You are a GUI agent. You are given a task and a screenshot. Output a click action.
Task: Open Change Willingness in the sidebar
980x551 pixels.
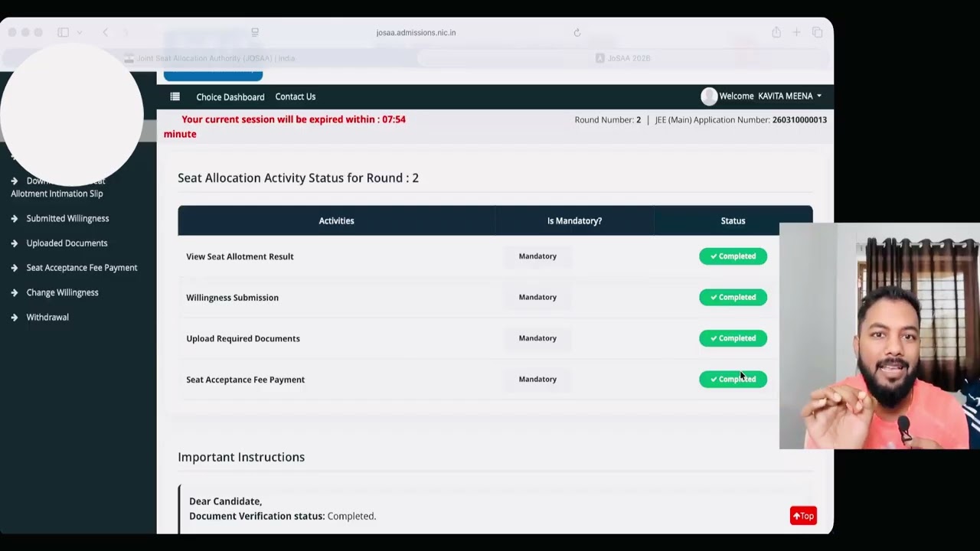click(x=62, y=292)
